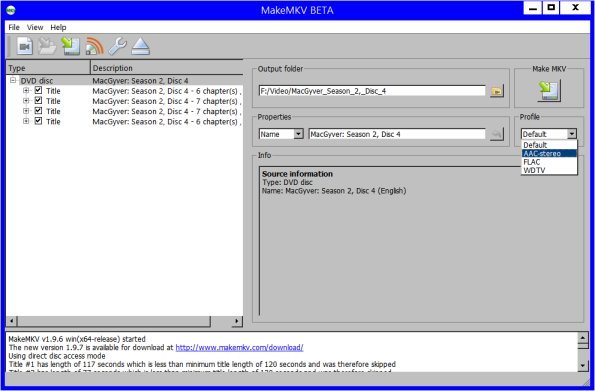This screenshot has width=595, height=391.
Task: Select 'Source information' heading in Info
Action: coord(297,174)
